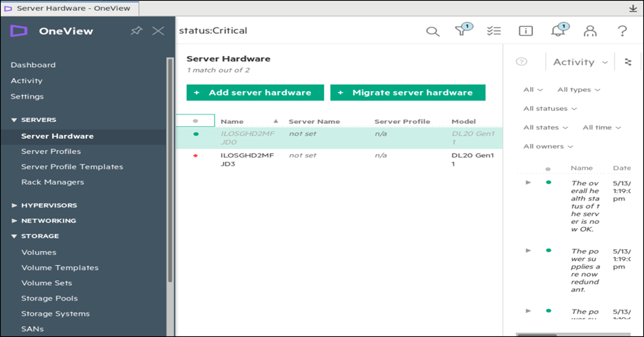Open the notifications bell
Screen dimensions: 644x337
click(560, 30)
